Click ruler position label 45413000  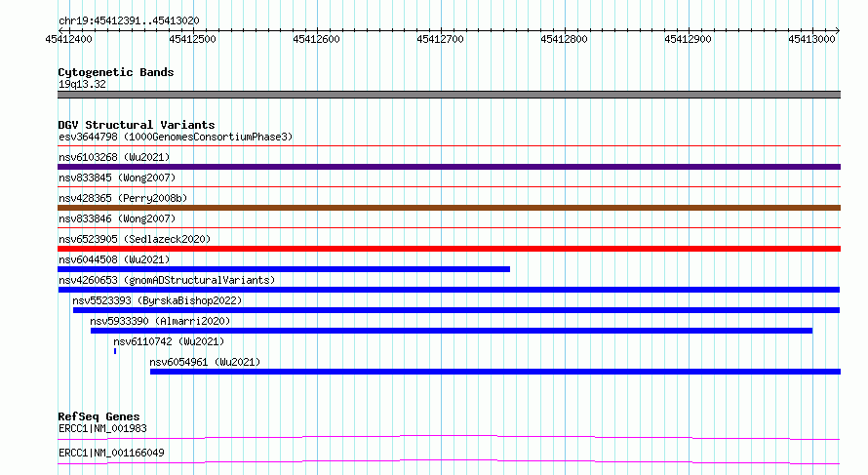coord(811,39)
